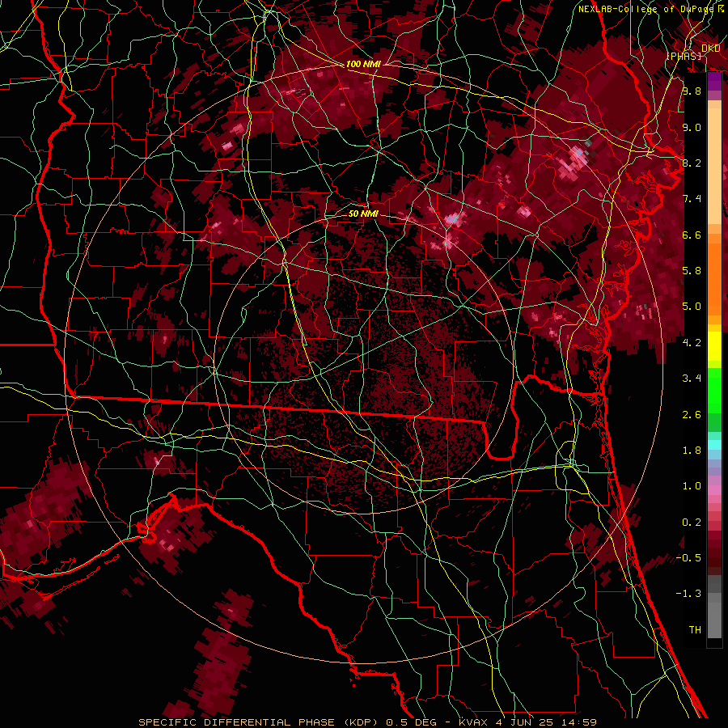Click the 'NEXLAB-College of DuPage' credit text
728x728 pixels.
coord(645,9)
